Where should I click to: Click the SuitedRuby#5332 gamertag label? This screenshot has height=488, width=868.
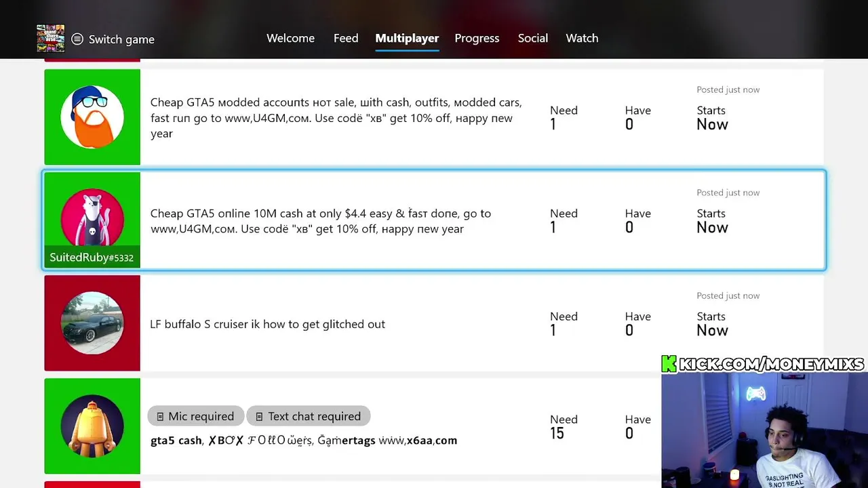(x=92, y=258)
